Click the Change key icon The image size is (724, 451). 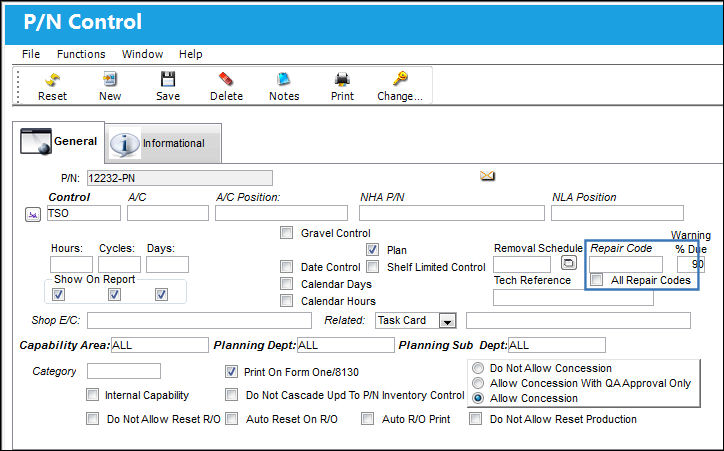(x=400, y=79)
